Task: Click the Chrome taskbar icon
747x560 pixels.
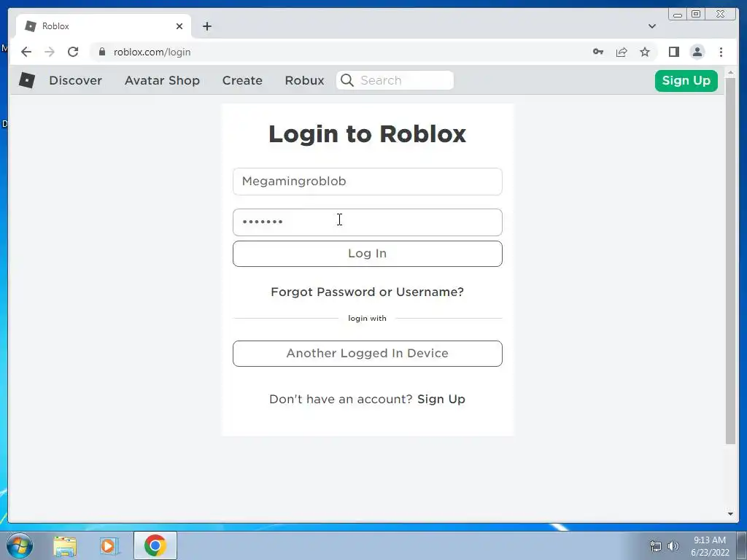Action: coord(155,545)
